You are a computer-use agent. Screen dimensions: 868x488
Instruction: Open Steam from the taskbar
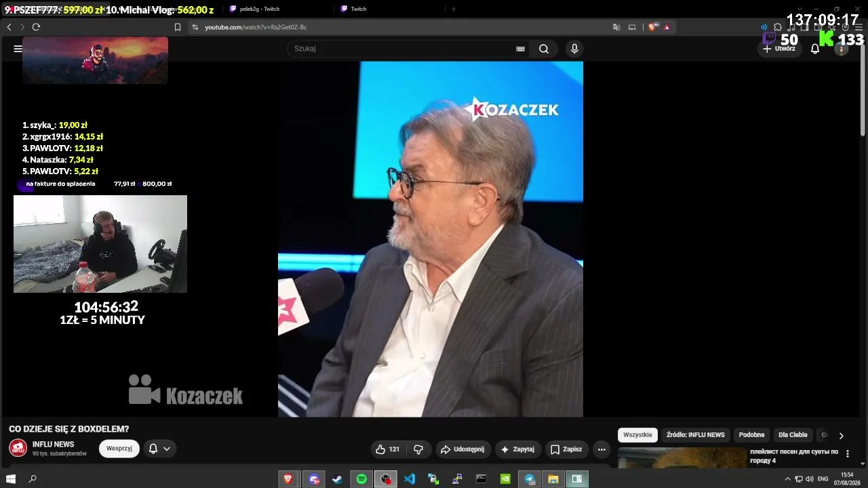[337, 479]
